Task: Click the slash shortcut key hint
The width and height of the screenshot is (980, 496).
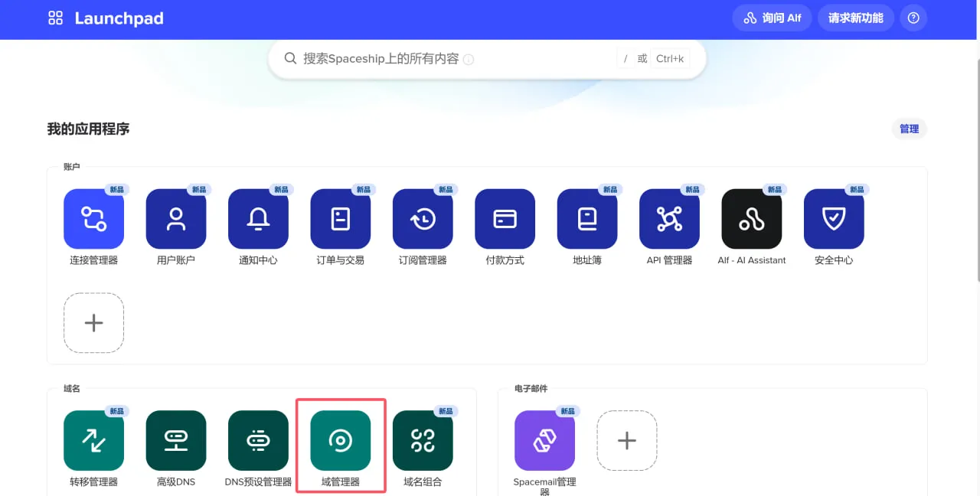Action: 626,58
